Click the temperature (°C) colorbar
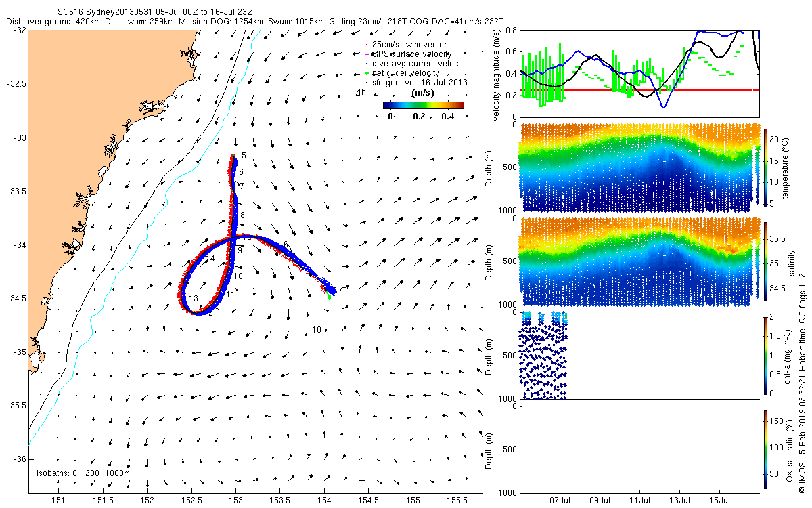The image size is (812, 508). pyautogui.click(x=766, y=167)
